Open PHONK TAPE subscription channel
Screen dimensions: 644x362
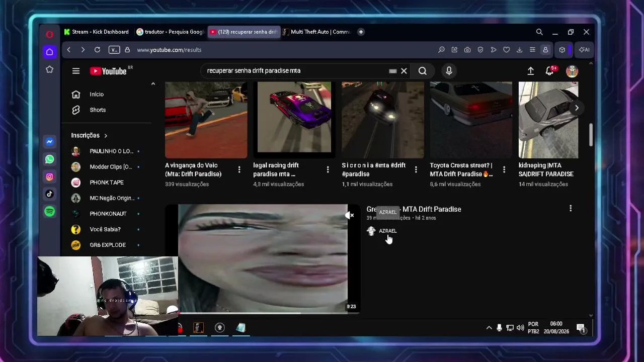[107, 183]
